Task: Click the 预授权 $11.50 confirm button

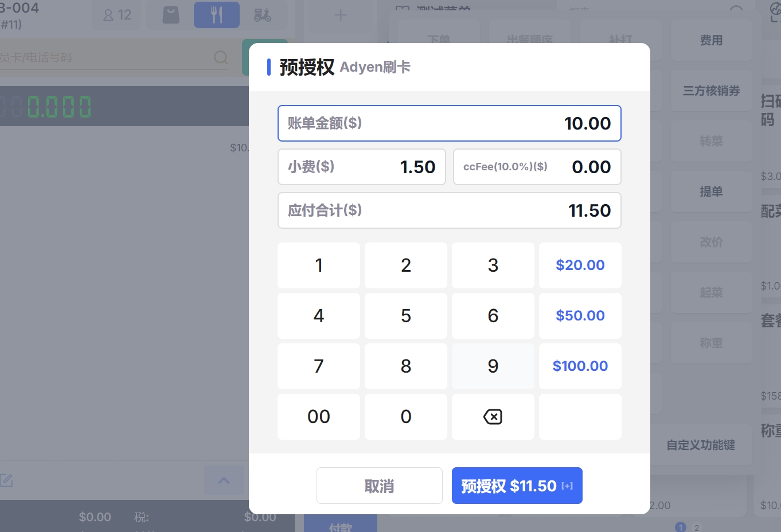Action: click(x=517, y=486)
